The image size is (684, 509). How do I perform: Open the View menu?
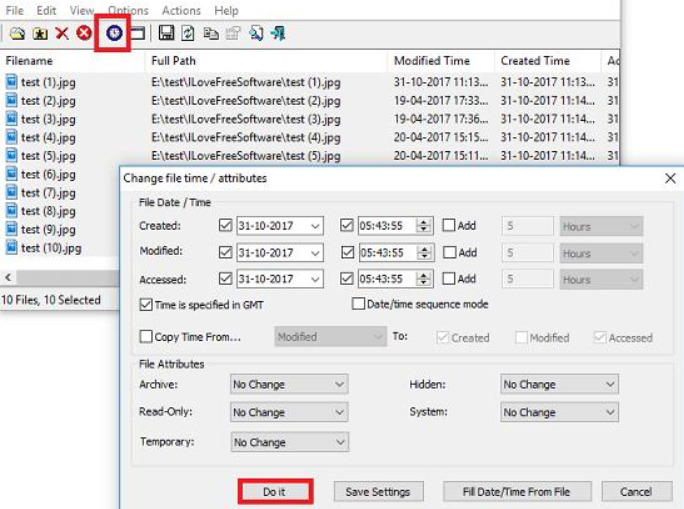pyautogui.click(x=82, y=10)
